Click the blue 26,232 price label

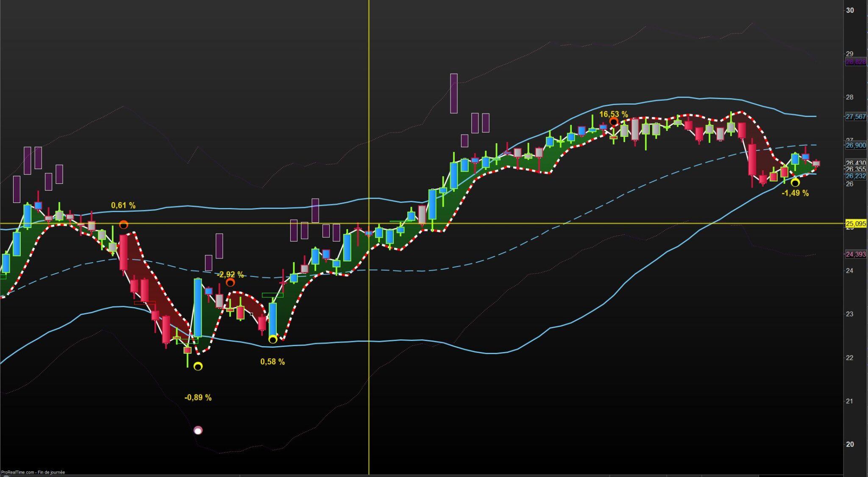pyautogui.click(x=856, y=176)
